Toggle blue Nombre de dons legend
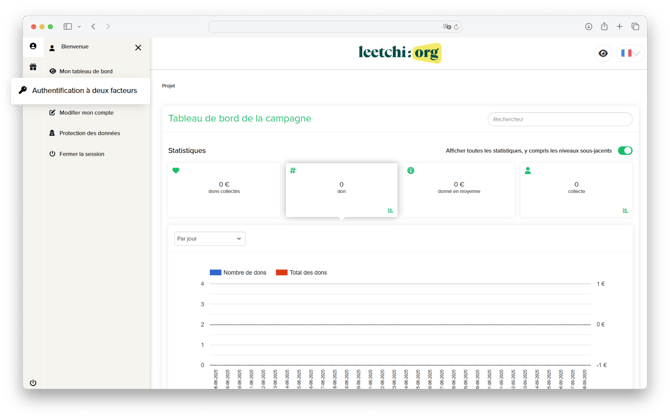Screen dimensions: 670x420 [238, 273]
